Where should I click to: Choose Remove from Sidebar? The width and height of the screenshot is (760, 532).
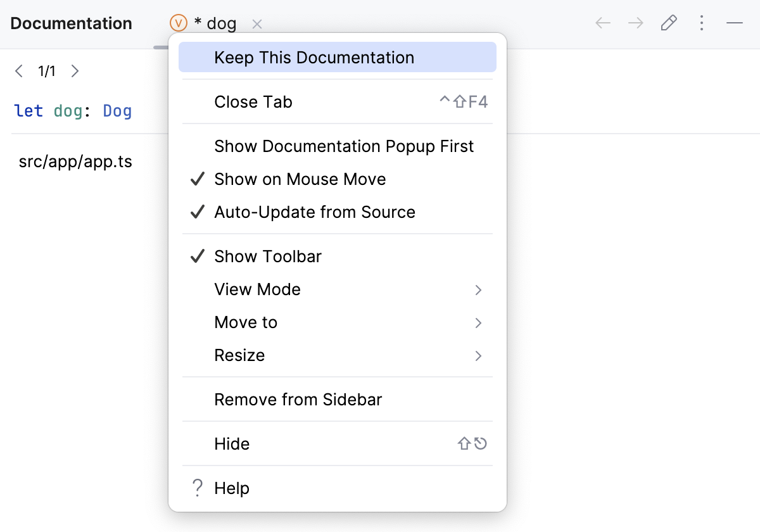point(298,400)
